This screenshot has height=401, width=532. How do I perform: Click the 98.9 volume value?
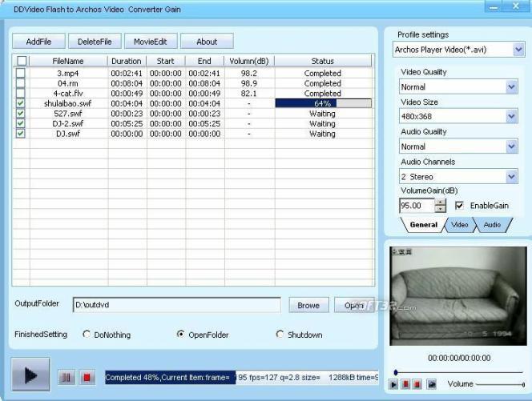(x=249, y=83)
